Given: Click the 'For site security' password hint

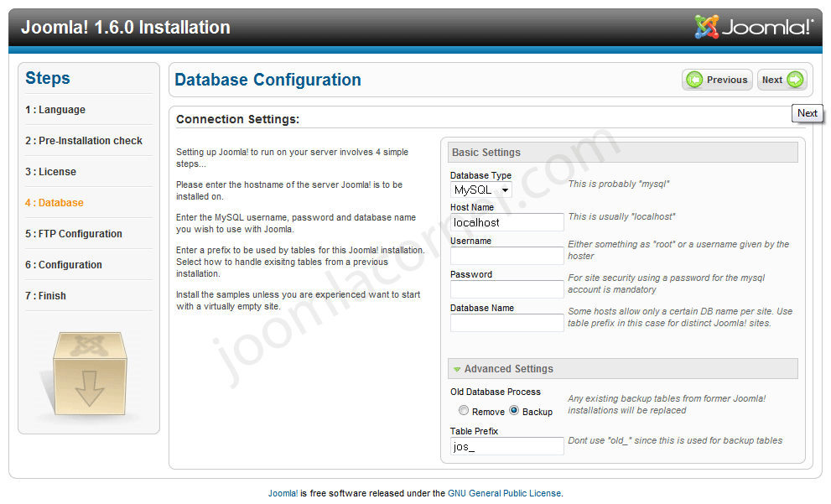Looking at the screenshot, I should coord(666,283).
